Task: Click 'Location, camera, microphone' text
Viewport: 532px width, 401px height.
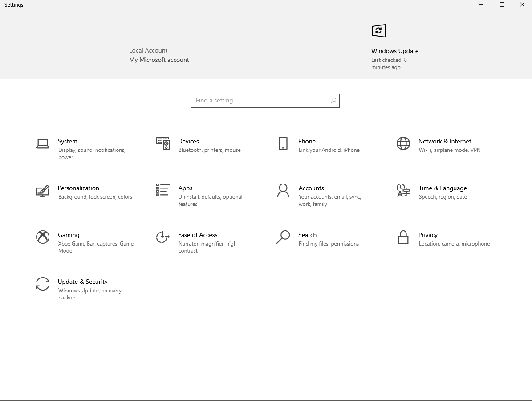Action: [454, 244]
